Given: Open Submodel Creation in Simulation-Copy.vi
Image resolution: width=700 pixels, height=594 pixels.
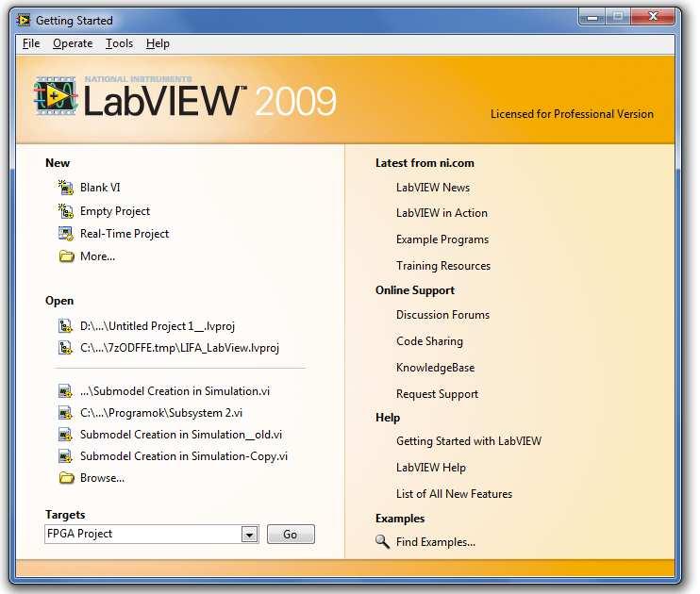Looking at the screenshot, I should [184, 456].
